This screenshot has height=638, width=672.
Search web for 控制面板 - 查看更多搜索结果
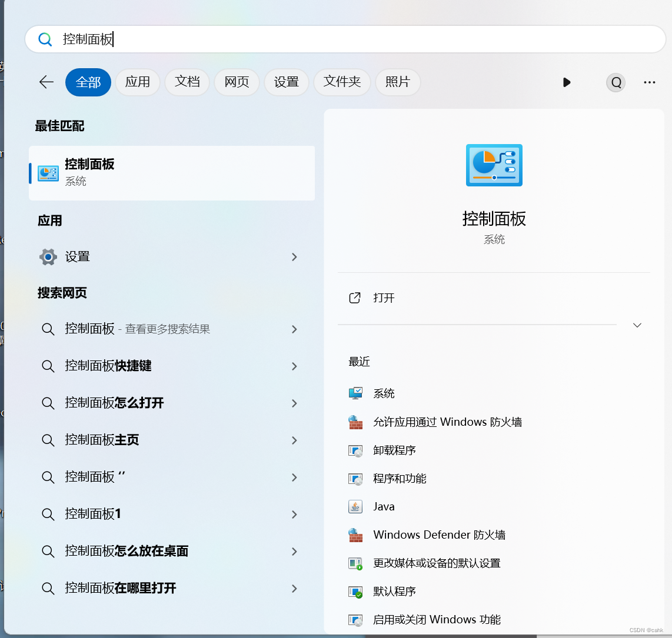point(172,329)
